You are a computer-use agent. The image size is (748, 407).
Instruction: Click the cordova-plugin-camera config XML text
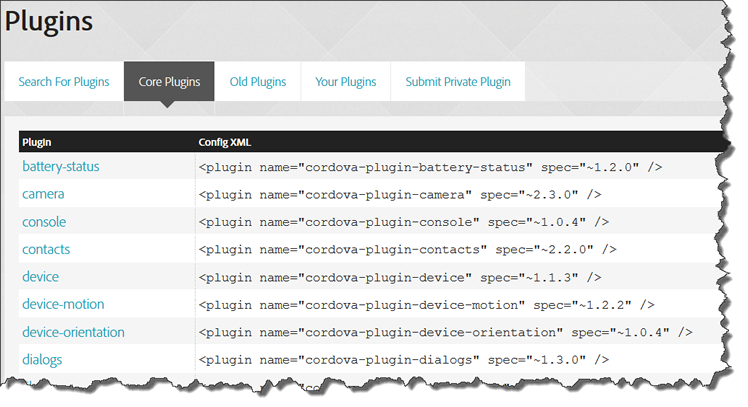400,195
